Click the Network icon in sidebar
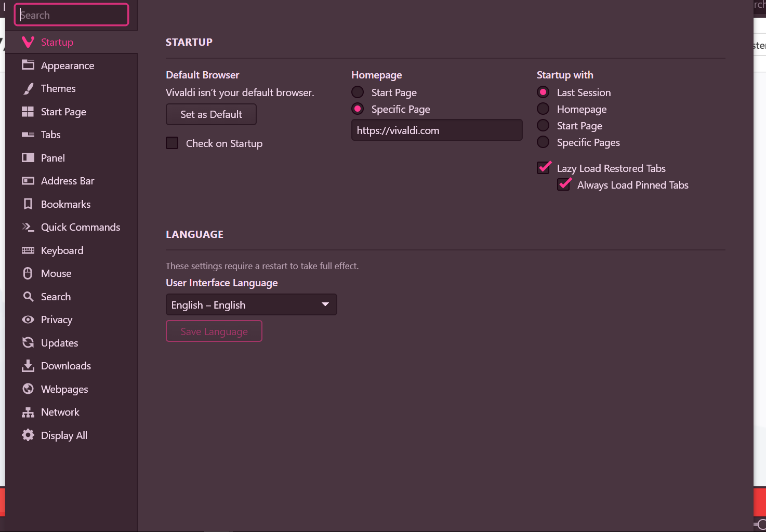766x532 pixels. coord(28,413)
